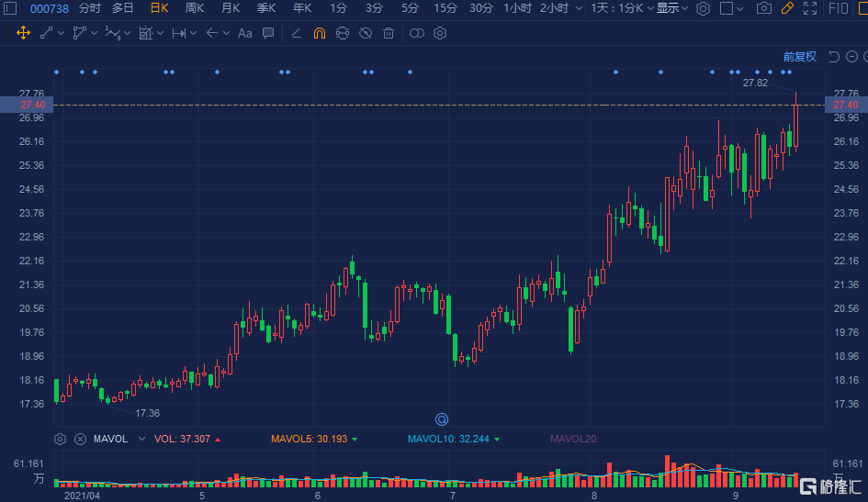Open the 1天 : 1分K dropdown
Screen dimensions: 868x502
pos(622,8)
